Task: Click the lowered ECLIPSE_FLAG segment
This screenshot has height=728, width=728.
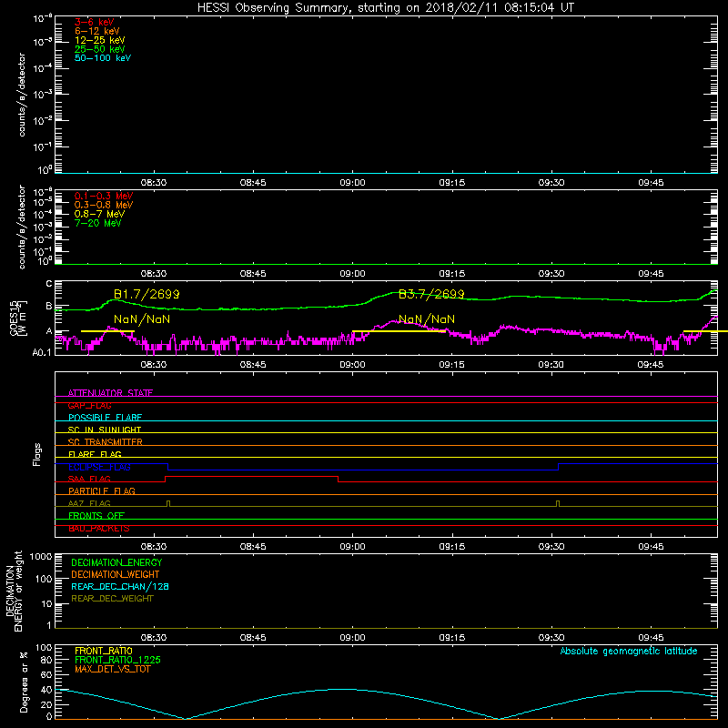Action: click(363, 470)
